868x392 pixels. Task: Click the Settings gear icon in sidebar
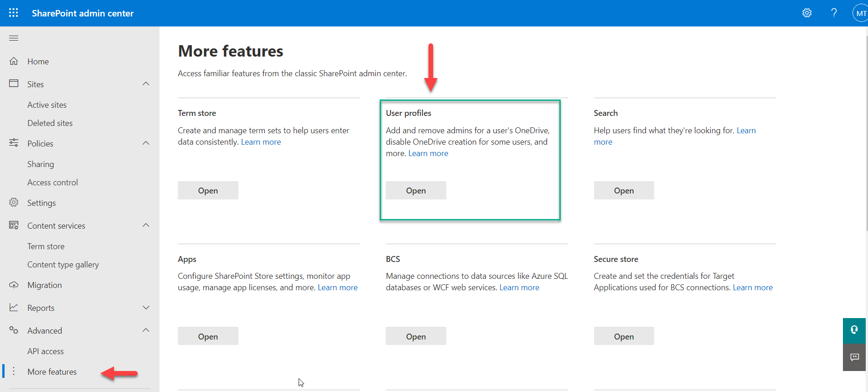(14, 202)
